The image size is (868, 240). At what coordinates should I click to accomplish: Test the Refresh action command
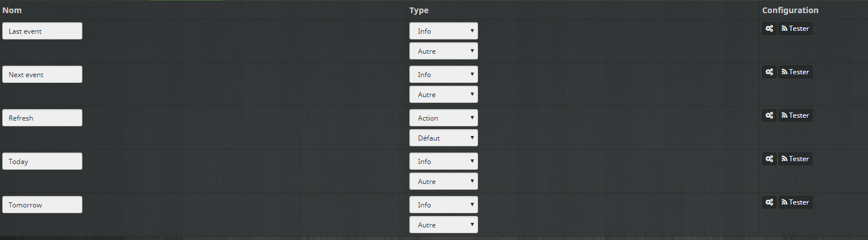[795, 115]
